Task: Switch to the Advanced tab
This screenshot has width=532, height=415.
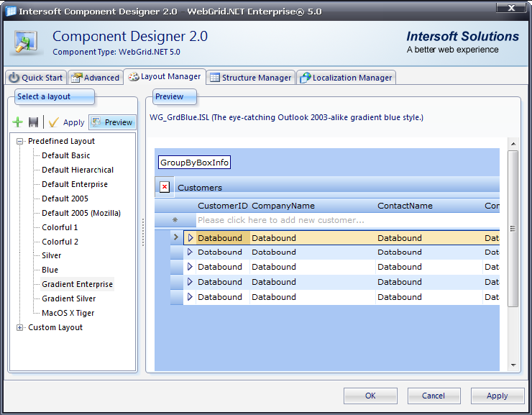Action: pyautogui.click(x=96, y=78)
